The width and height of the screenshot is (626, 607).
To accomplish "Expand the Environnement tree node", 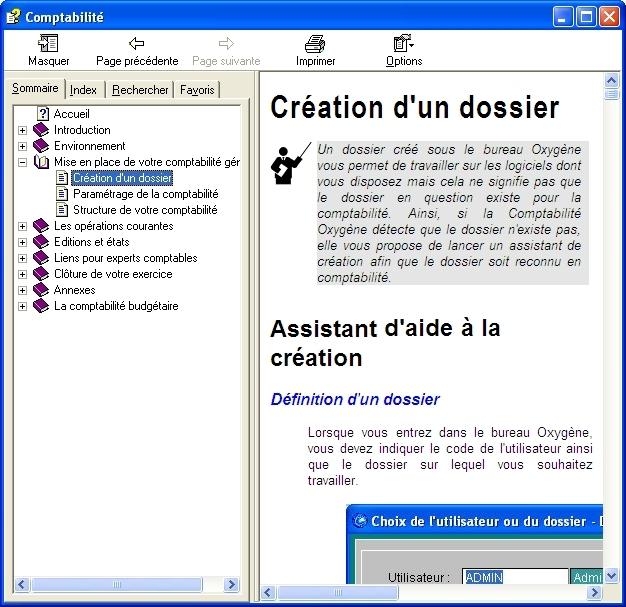I will pos(22,146).
